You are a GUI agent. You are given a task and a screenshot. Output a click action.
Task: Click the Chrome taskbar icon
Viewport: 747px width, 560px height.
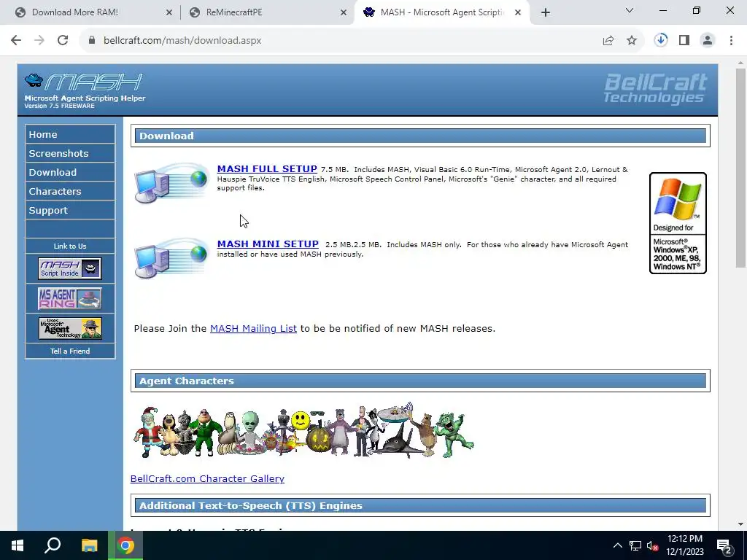[125, 545]
